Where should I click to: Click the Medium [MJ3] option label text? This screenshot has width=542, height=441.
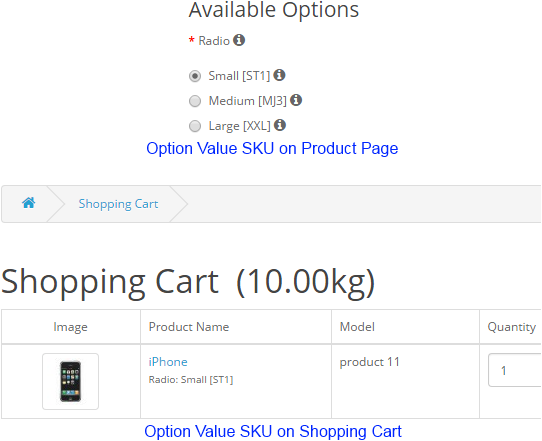tap(247, 101)
